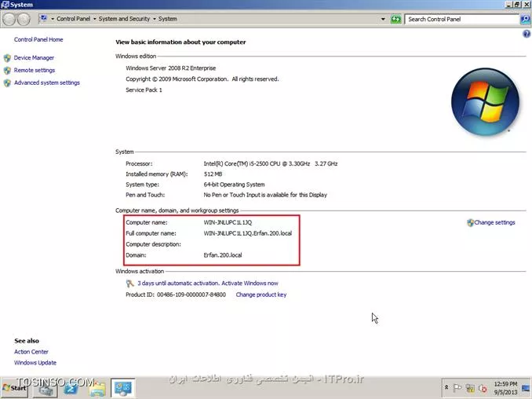Click the shield icon beside Device Manager

point(7,58)
